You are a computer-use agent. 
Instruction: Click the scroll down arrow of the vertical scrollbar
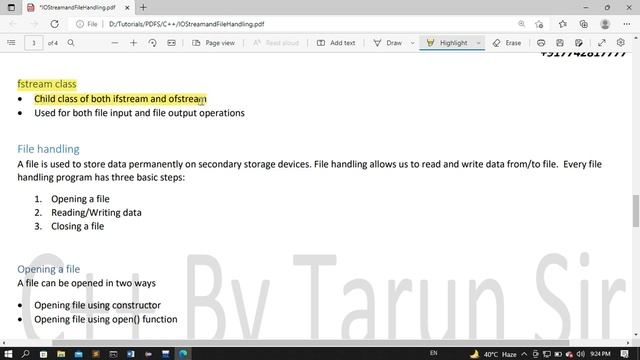point(636,335)
